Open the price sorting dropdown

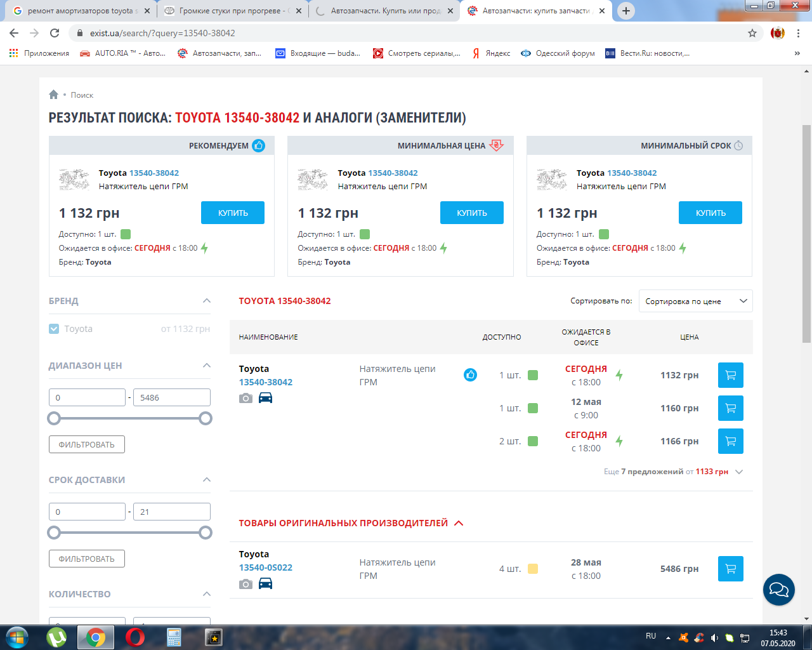point(695,301)
